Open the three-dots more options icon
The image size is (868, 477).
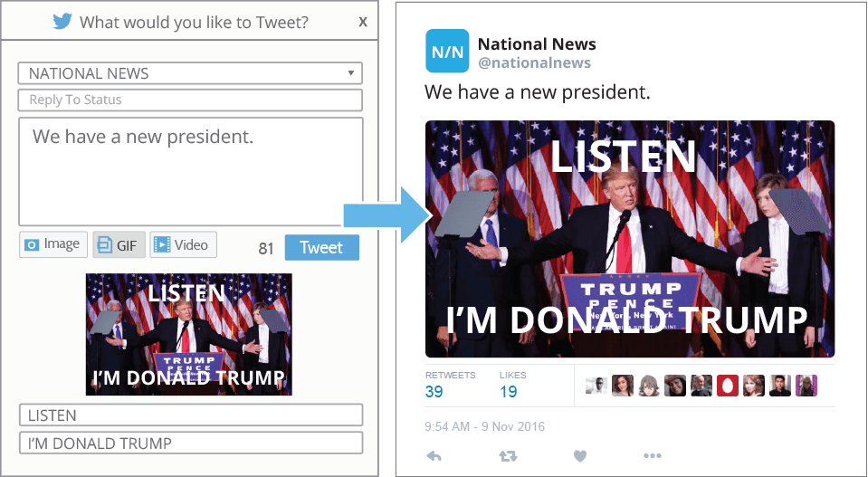(652, 456)
